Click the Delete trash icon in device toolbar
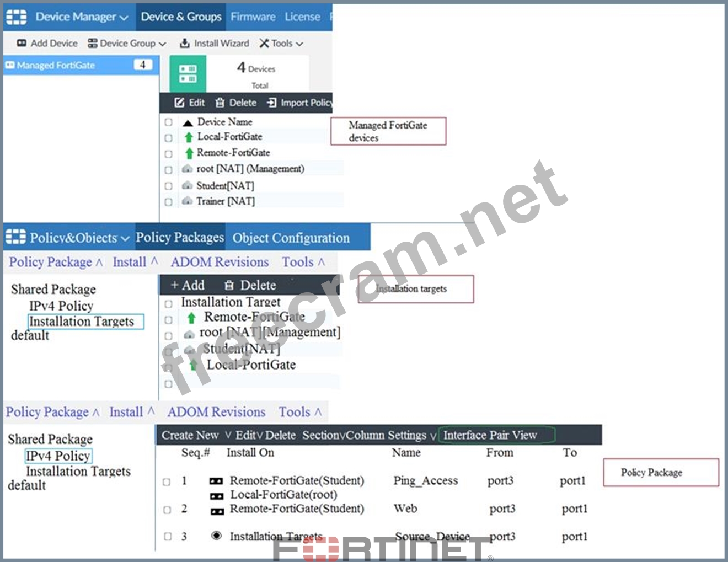Viewport: 728px width, 562px height. tap(220, 103)
